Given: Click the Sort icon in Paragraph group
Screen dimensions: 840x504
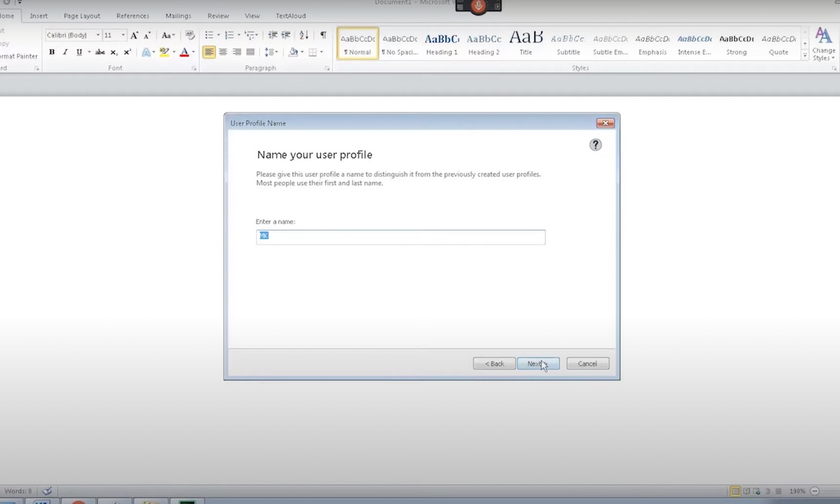Looking at the screenshot, I should click(304, 35).
